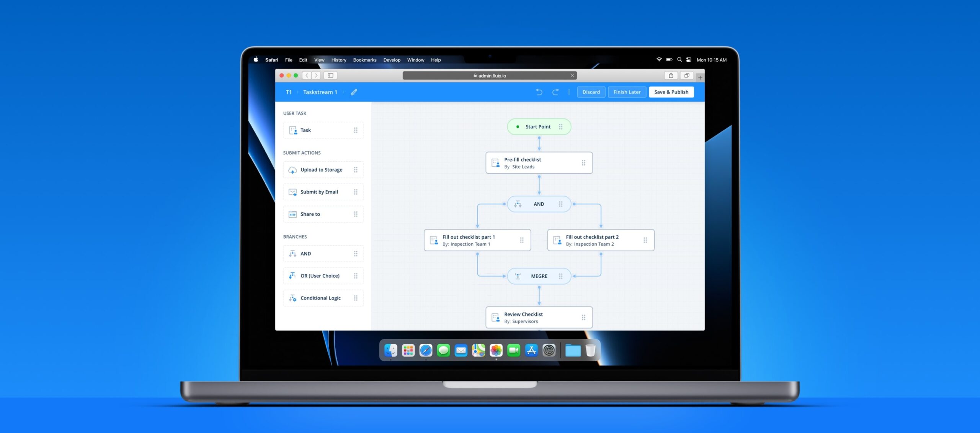
Task: Open the Bookmarks menu
Action: pyautogui.click(x=364, y=60)
